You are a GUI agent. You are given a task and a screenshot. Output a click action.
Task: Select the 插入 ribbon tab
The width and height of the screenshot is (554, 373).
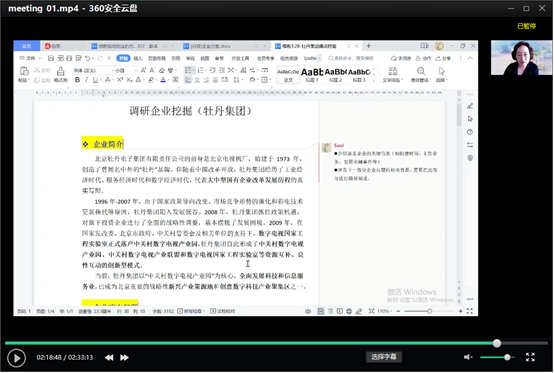point(138,58)
